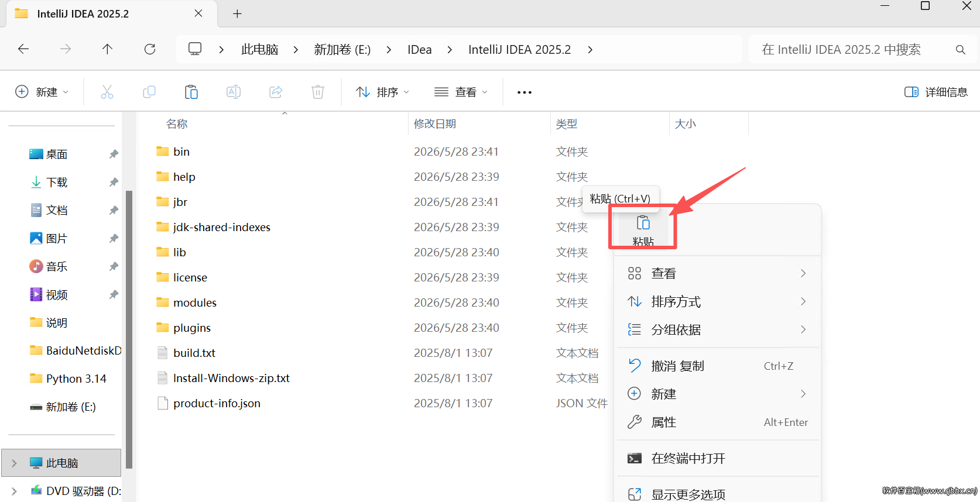The width and height of the screenshot is (980, 502).
Task: Toggle the 详细信息 details pane
Action: pos(936,92)
